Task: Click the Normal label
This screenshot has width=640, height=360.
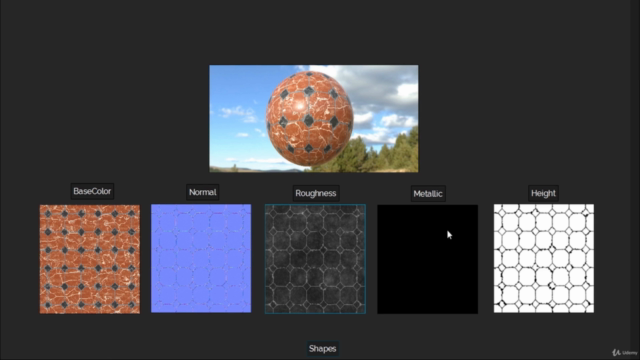Action: [202, 192]
